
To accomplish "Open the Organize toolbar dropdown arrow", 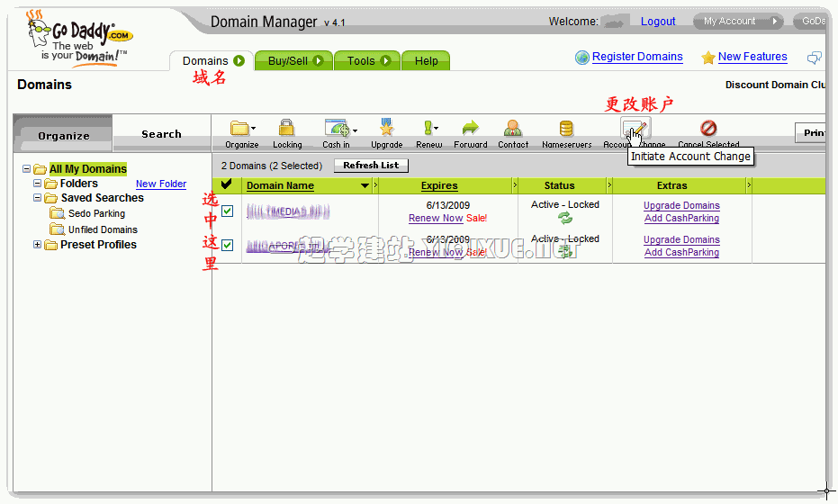I will pyautogui.click(x=253, y=129).
